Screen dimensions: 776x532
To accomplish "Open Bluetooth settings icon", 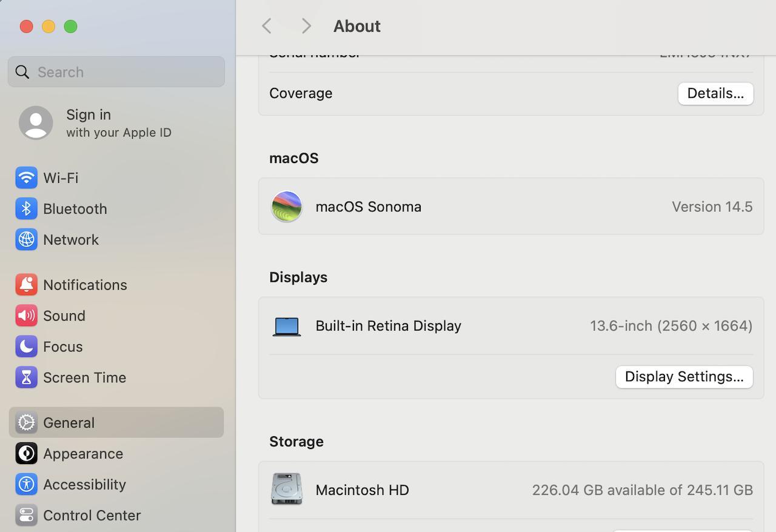I will pyautogui.click(x=26, y=208).
